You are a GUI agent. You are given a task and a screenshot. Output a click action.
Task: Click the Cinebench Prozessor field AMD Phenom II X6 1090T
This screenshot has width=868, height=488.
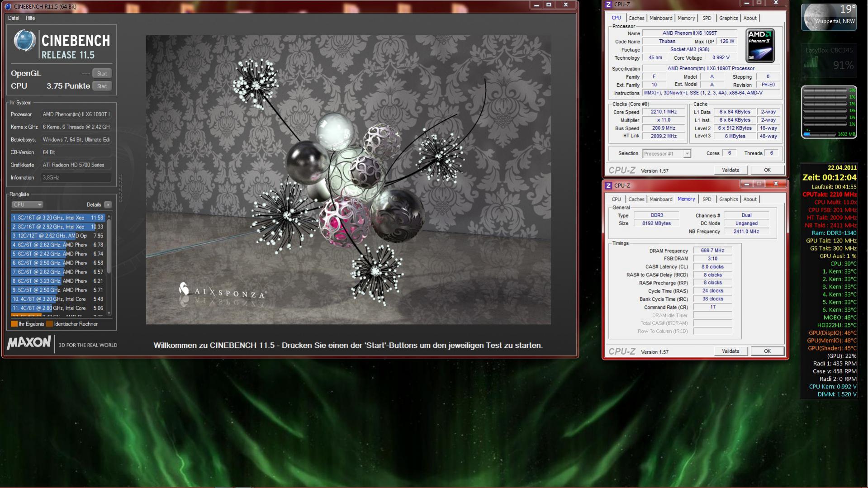coord(76,114)
